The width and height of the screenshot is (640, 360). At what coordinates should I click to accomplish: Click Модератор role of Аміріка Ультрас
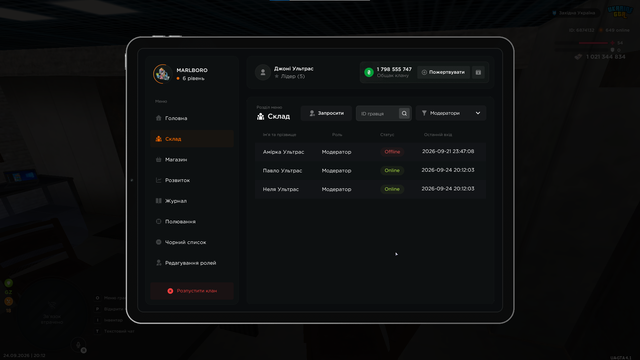(336, 152)
